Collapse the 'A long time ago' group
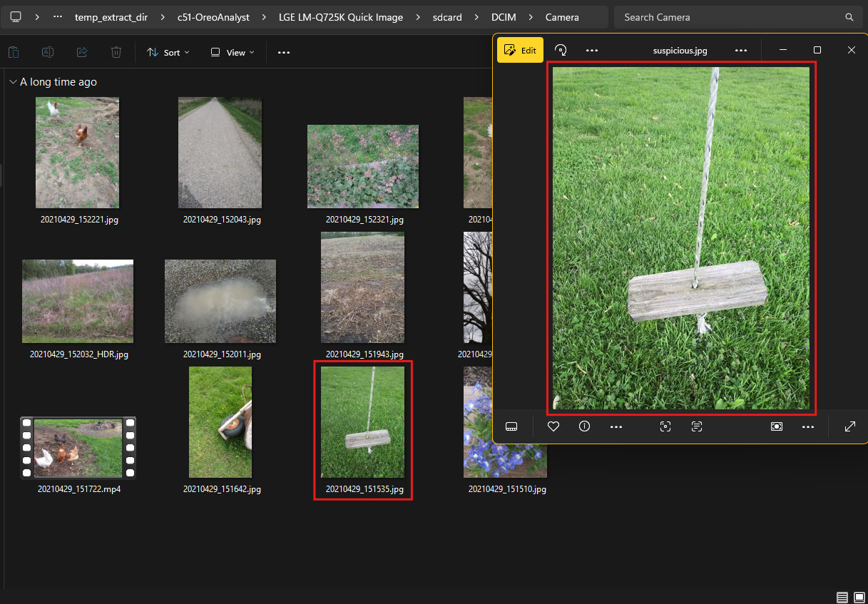This screenshot has height=604, width=868. tap(13, 82)
